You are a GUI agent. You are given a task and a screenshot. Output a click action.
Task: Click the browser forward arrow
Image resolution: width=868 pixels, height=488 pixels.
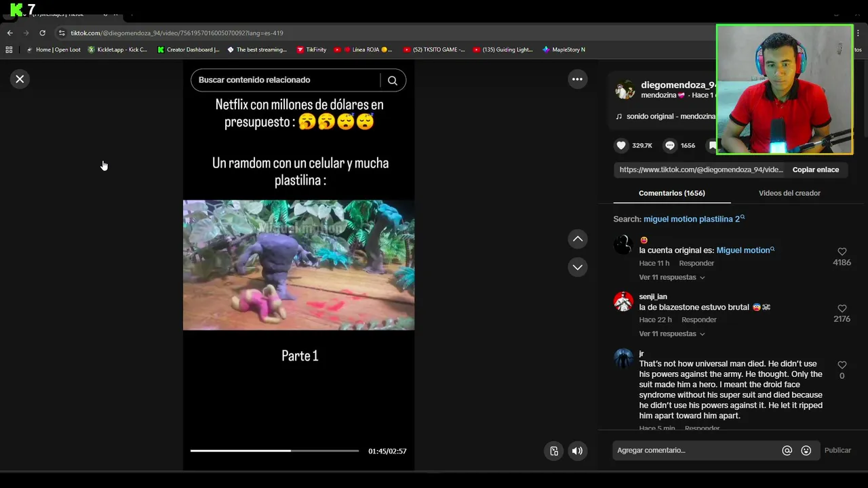(26, 33)
